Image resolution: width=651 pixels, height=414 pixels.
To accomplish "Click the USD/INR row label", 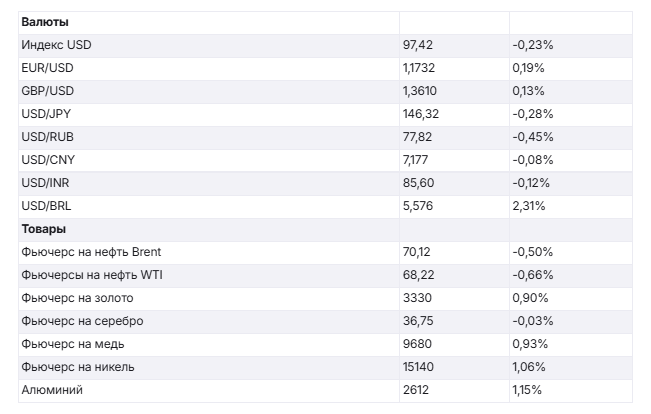I will 46,183.
